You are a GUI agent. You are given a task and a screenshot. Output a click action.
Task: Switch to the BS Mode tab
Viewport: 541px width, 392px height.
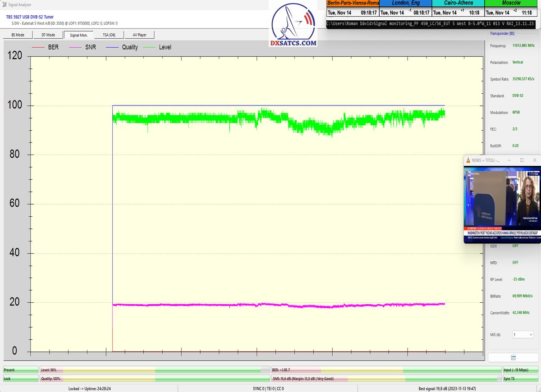(x=17, y=35)
